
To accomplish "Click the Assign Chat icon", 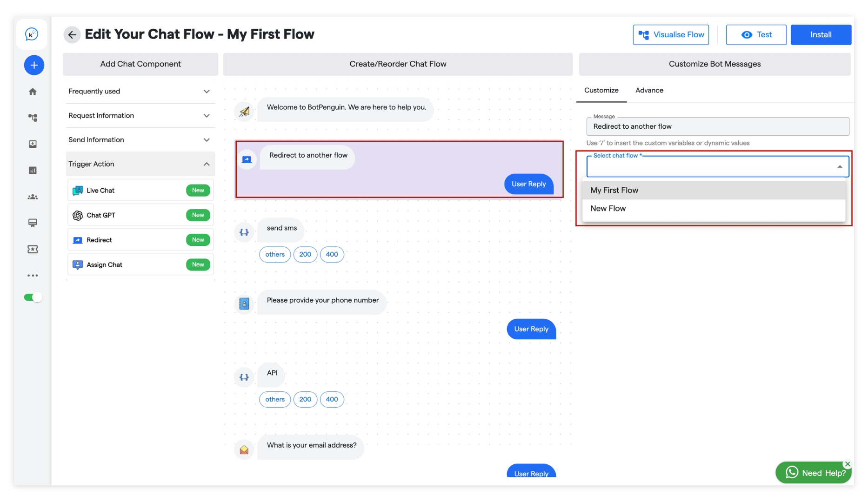I will [x=78, y=265].
